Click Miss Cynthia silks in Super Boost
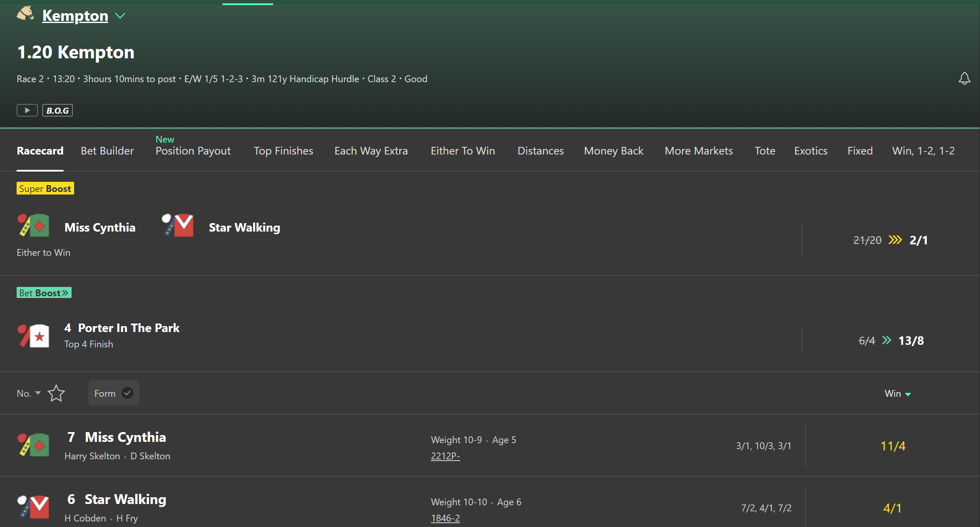Viewport: 980px width, 527px height. [x=33, y=225]
